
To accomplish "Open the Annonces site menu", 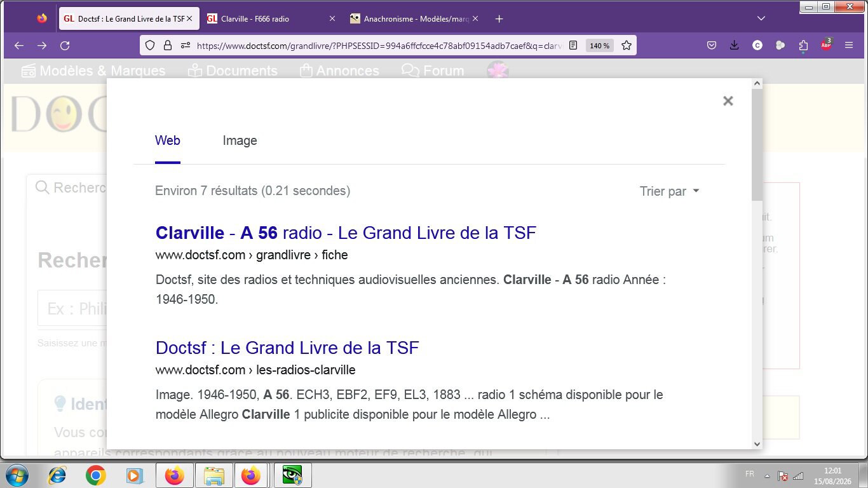I will (339, 71).
